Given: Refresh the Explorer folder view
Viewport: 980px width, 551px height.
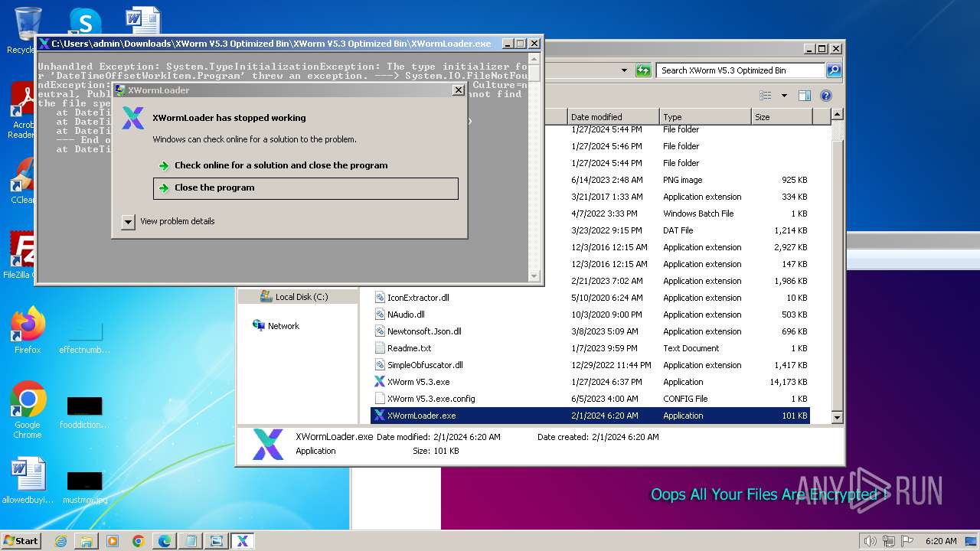Looking at the screenshot, I should point(643,70).
